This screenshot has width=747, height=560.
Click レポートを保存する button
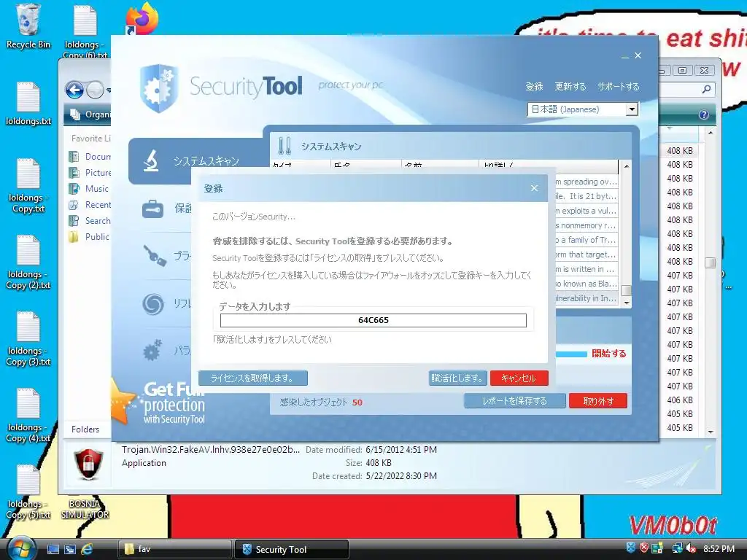(x=515, y=401)
